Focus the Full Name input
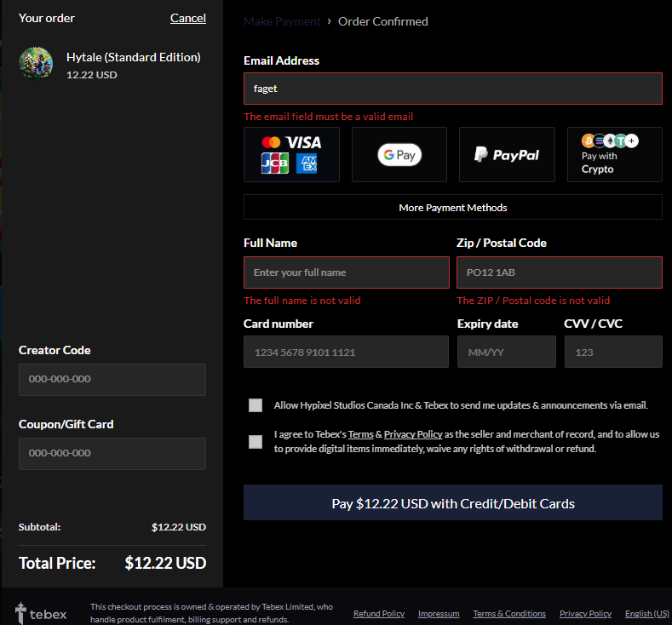This screenshot has width=672, height=625. [x=347, y=272]
